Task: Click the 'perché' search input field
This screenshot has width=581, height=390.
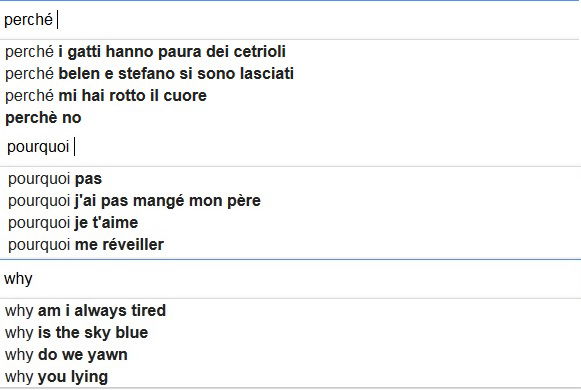Action: 290,20
